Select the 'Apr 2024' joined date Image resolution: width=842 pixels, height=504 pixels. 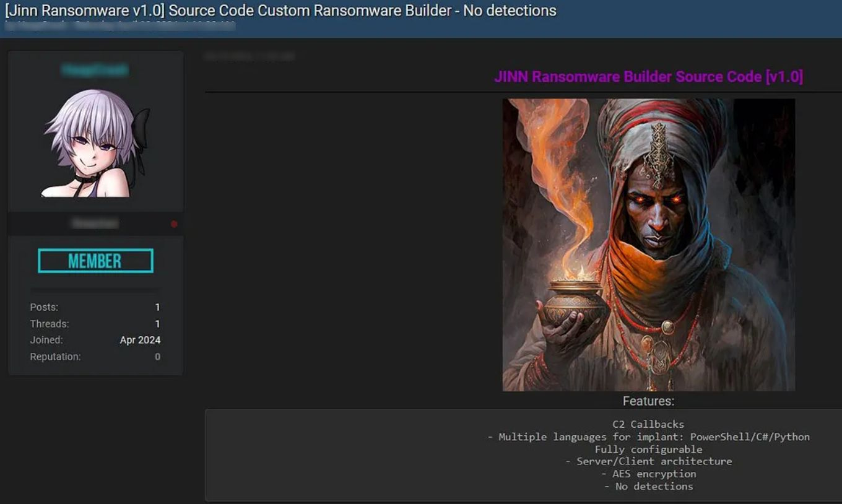click(140, 340)
